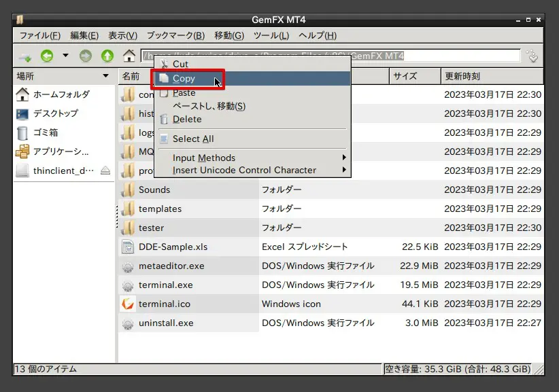Viewport: 559px width, 392px height.
Task: Go up to the parent folder
Action: click(x=107, y=56)
